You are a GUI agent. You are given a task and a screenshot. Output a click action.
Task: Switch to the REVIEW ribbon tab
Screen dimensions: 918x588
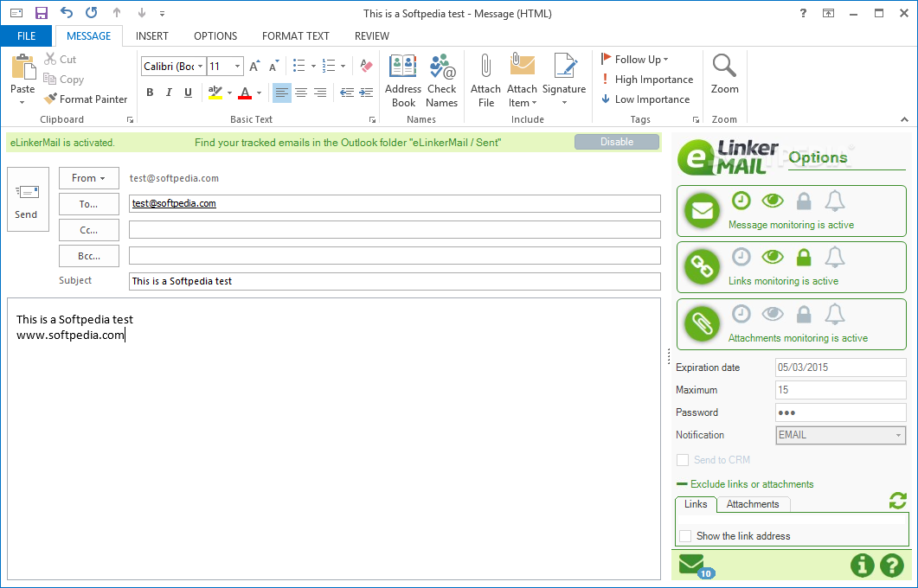pos(372,35)
